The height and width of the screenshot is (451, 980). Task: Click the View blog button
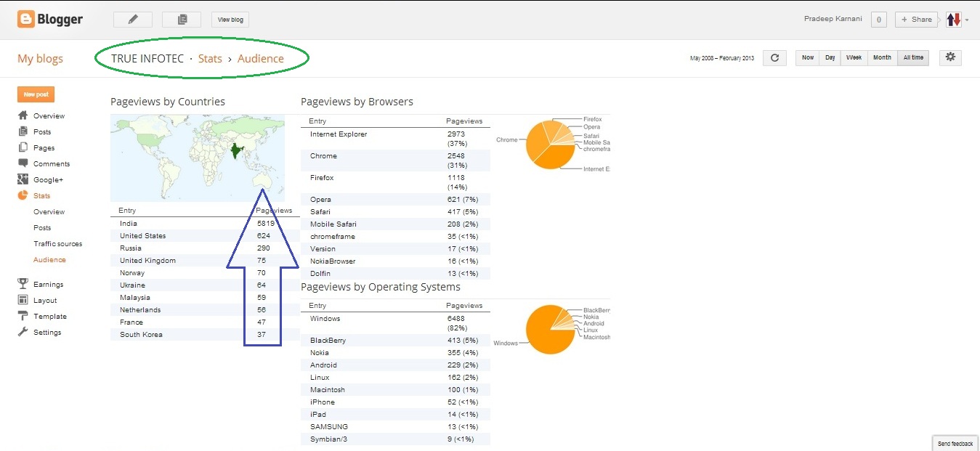point(230,20)
